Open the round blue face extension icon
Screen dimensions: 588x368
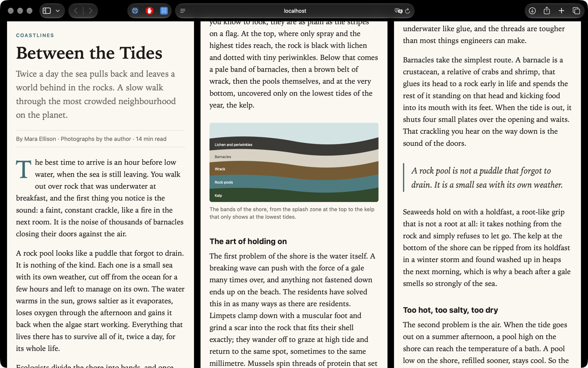tap(135, 11)
